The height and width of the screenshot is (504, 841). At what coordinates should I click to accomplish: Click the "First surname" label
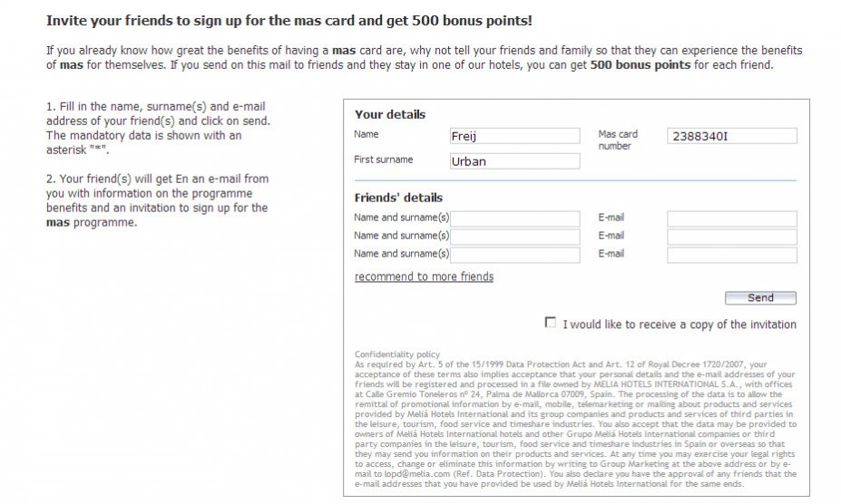383,160
